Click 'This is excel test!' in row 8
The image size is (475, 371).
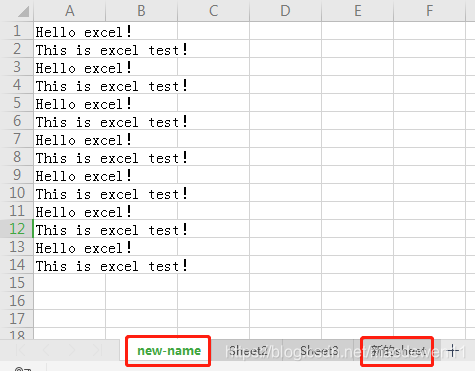click(111, 158)
